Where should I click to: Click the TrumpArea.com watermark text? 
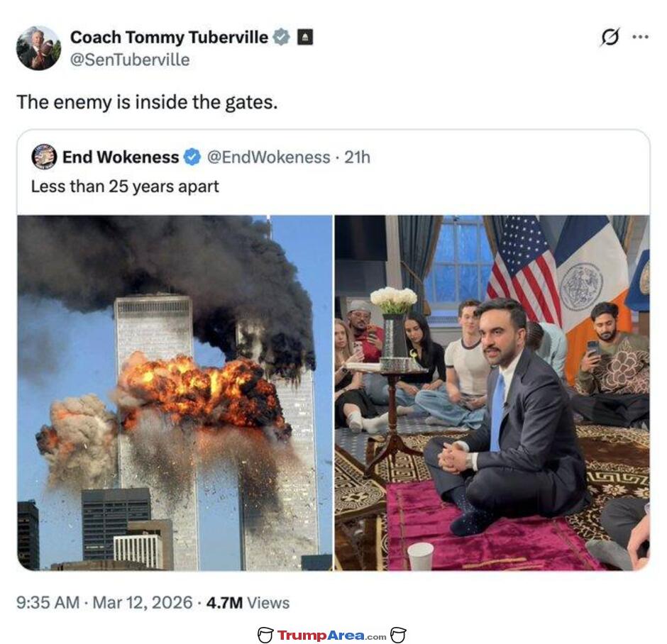pyautogui.click(x=331, y=635)
